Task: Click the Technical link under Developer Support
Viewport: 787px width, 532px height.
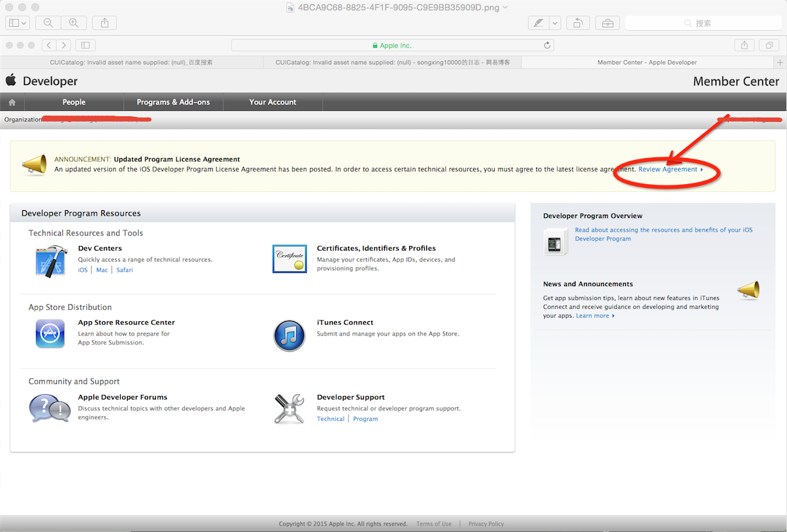Action: 330,419
